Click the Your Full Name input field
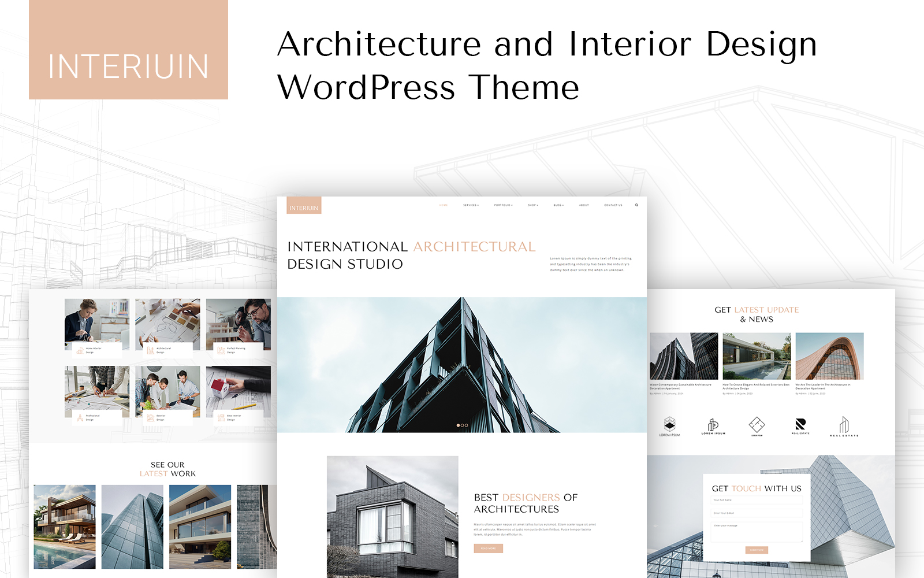Image resolution: width=924 pixels, height=578 pixels. pyautogui.click(x=757, y=500)
